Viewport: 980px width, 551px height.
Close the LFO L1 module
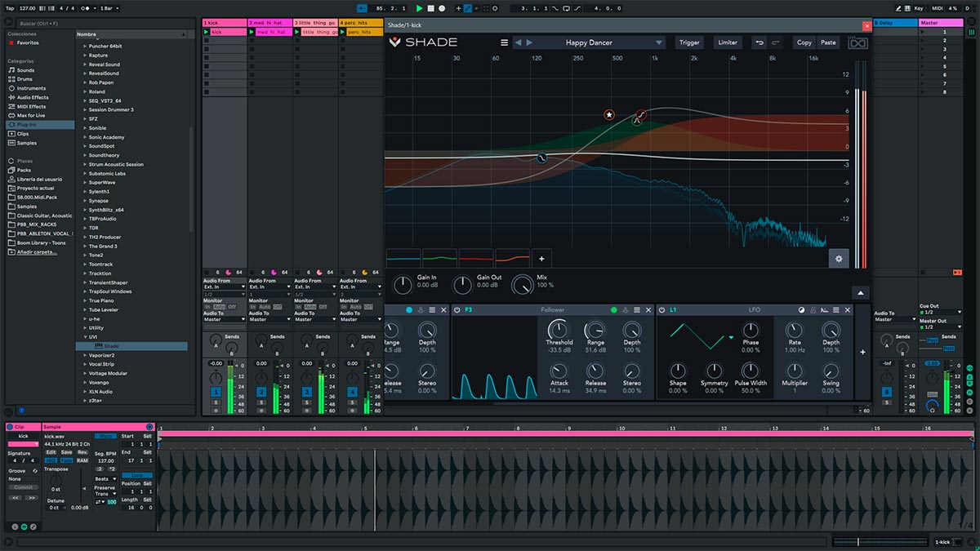pyautogui.click(x=847, y=310)
